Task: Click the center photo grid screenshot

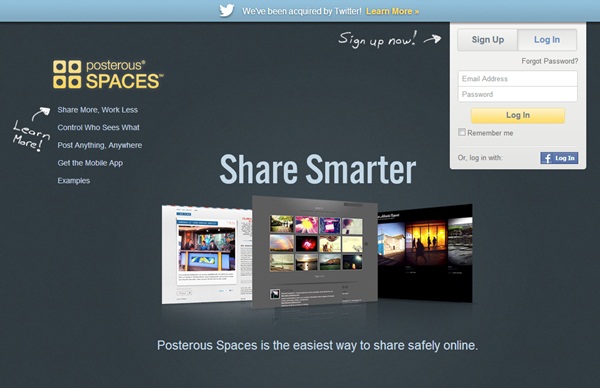Action: pos(315,251)
